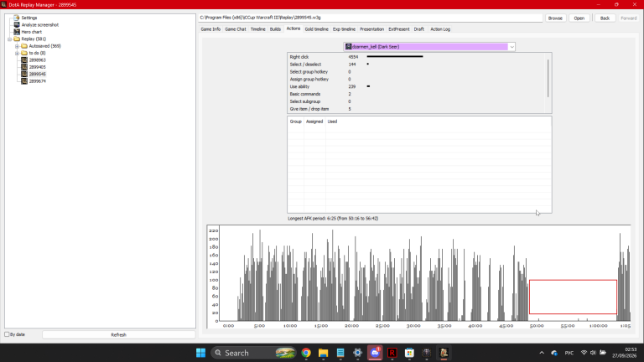
Task: Open File Explorer from taskbar
Action: 323,353
